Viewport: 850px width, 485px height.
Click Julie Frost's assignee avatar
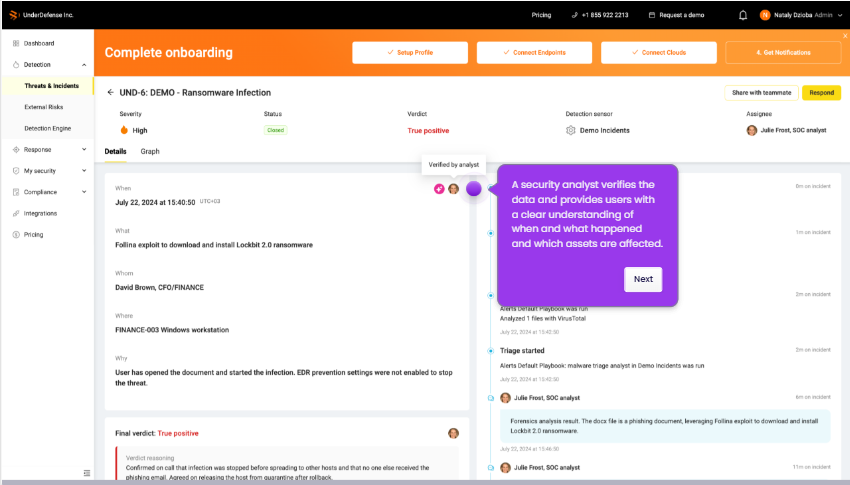752,131
